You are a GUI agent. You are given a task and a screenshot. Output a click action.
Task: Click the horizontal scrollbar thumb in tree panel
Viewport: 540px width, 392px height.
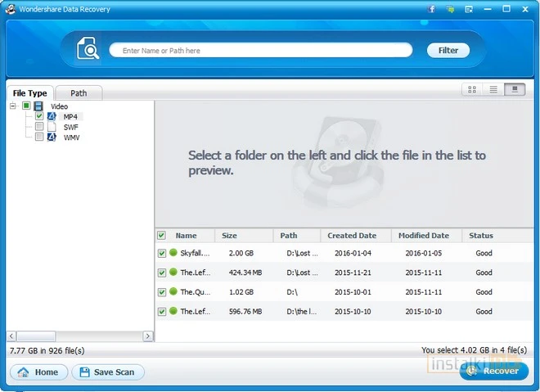pos(36,336)
